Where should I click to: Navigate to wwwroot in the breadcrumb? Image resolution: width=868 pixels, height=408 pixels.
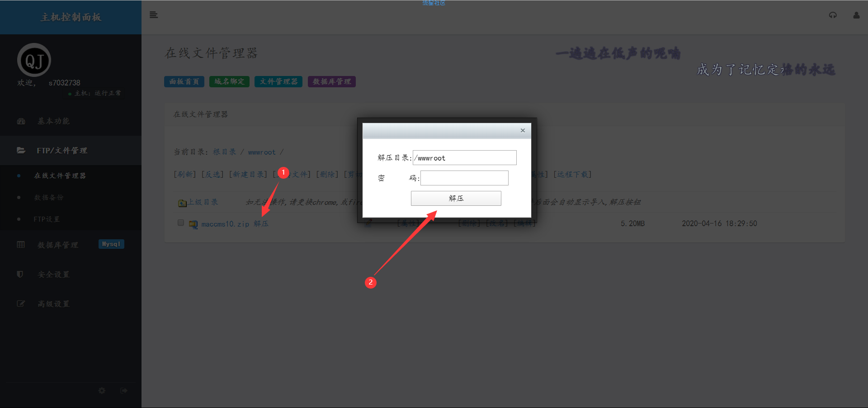[x=262, y=152]
